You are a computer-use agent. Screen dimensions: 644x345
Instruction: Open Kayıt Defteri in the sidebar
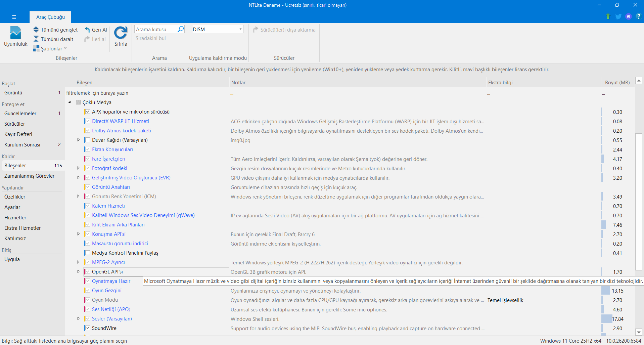pos(32,134)
